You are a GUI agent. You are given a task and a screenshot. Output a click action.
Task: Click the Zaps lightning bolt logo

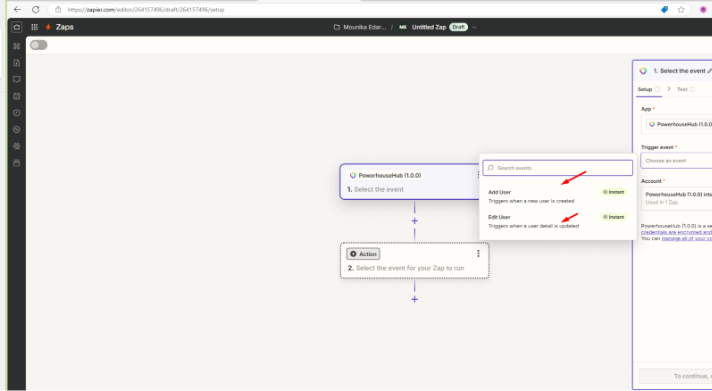pos(48,27)
